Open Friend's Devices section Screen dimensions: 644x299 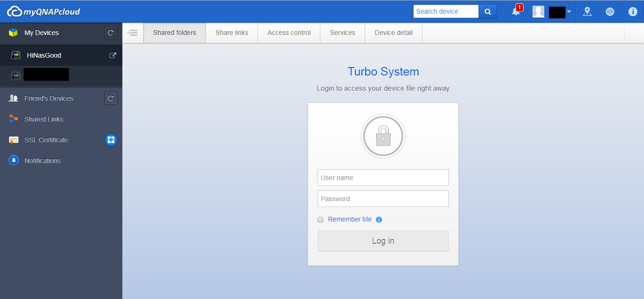tap(49, 98)
